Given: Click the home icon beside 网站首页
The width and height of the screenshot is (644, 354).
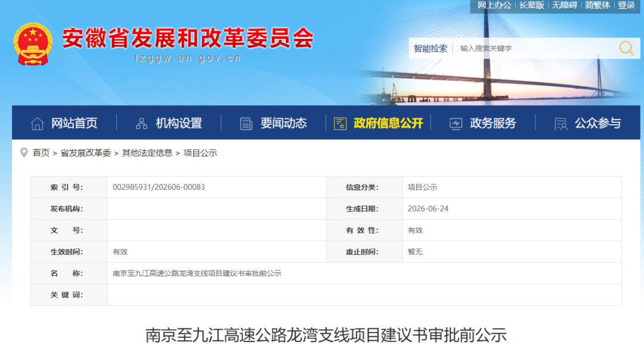Looking at the screenshot, I should coord(38,124).
